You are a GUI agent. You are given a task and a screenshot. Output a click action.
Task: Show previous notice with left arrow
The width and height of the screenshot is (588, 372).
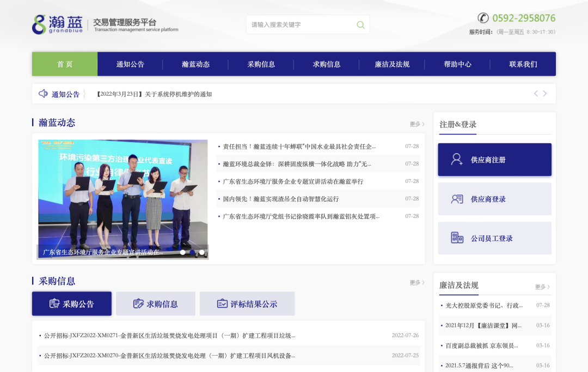click(x=536, y=94)
